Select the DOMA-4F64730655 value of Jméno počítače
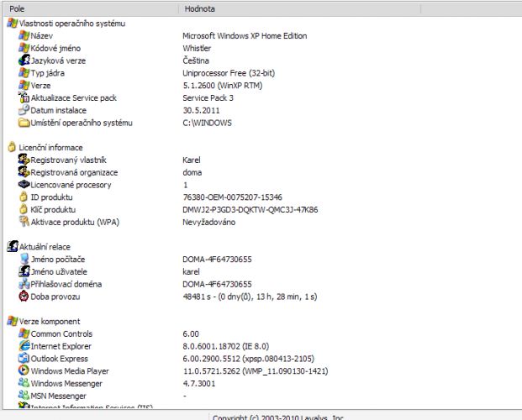The height and width of the screenshot is (420, 522). [x=217, y=260]
